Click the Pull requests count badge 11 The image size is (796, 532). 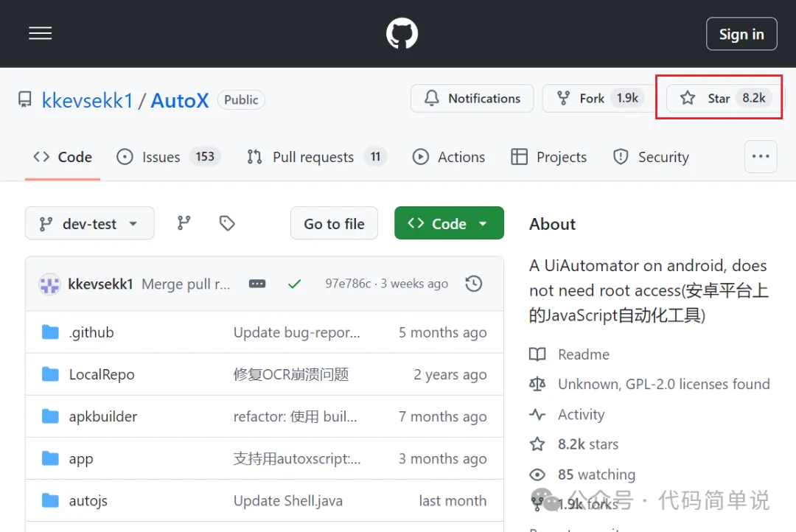[375, 156]
